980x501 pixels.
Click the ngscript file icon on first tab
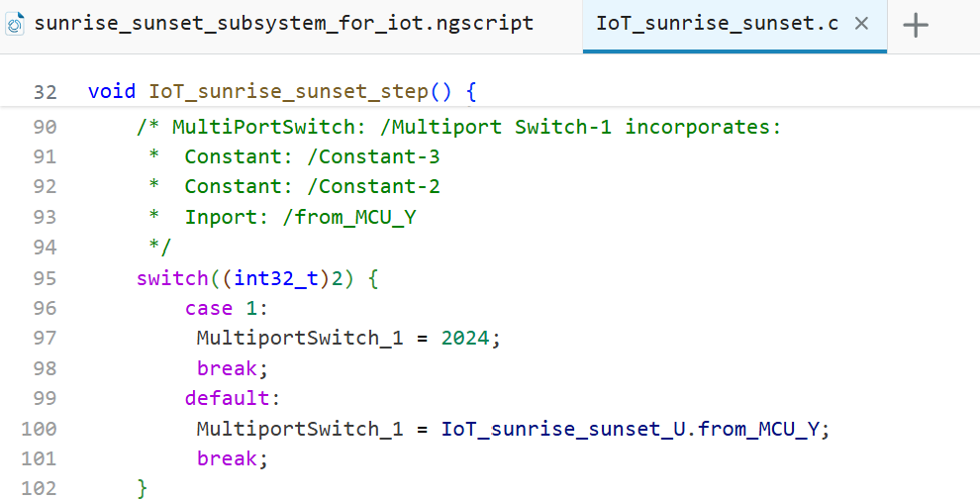tap(16, 24)
